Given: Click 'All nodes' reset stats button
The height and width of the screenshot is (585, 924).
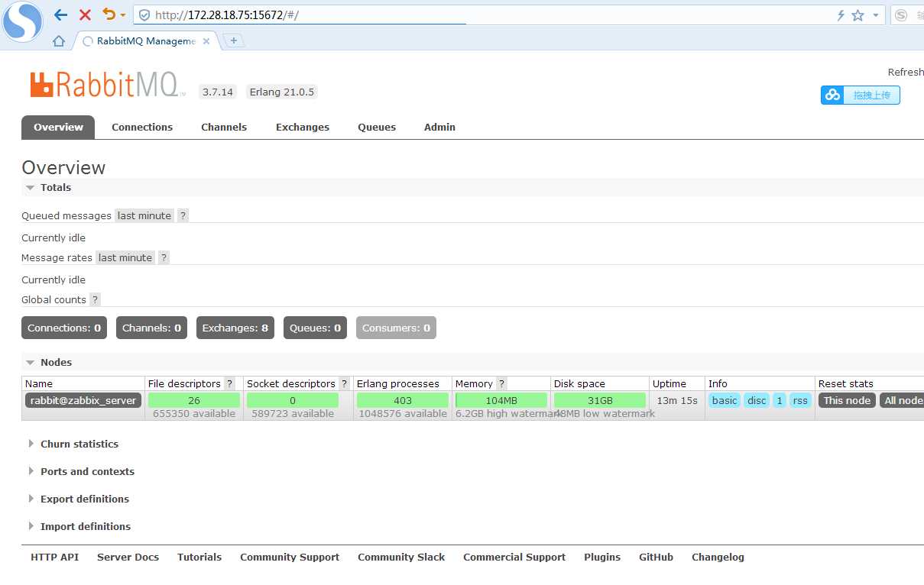Looking at the screenshot, I should point(902,400).
